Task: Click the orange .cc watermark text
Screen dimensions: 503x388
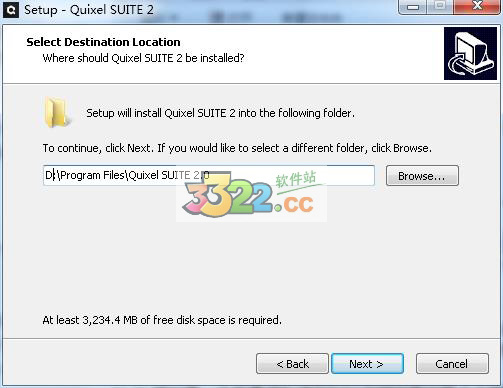Action: point(294,204)
